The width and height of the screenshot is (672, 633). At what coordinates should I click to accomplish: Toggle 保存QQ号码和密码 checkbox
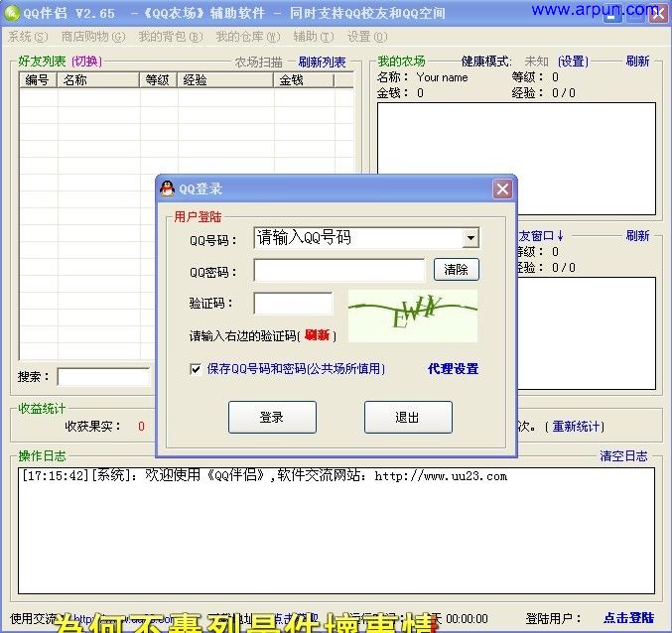point(197,369)
